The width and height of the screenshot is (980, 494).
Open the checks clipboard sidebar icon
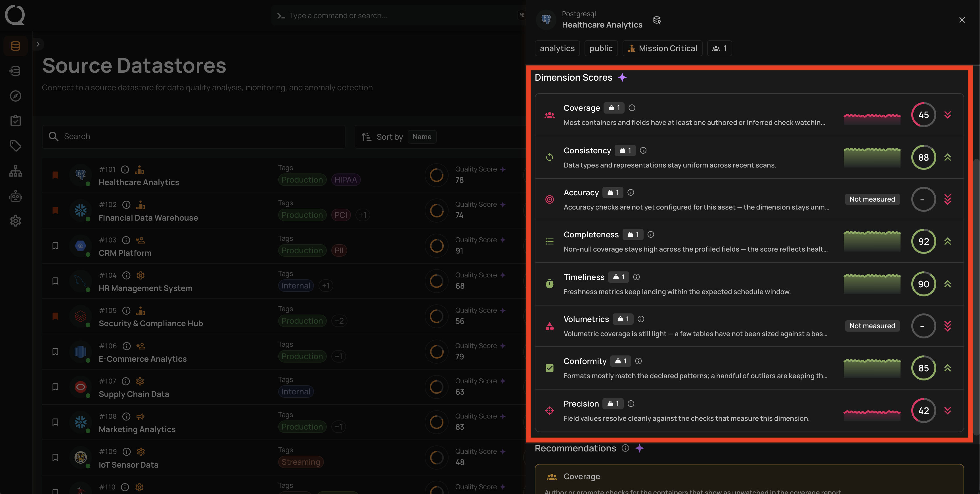pos(16,121)
